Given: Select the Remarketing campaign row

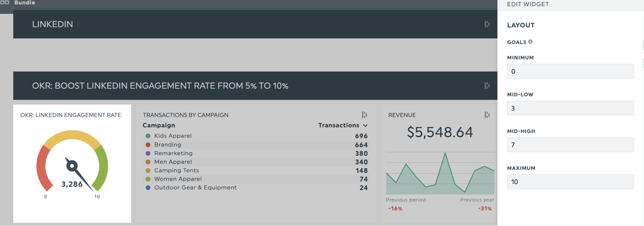Looking at the screenshot, I should [x=173, y=153].
